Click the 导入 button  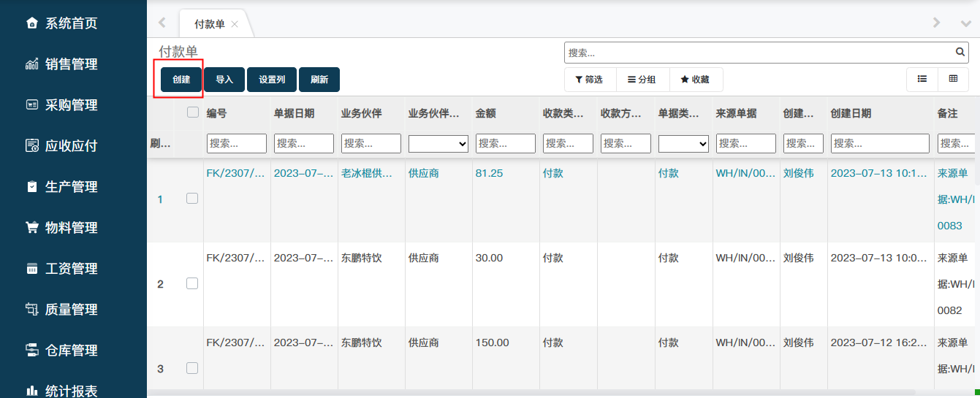coord(224,80)
